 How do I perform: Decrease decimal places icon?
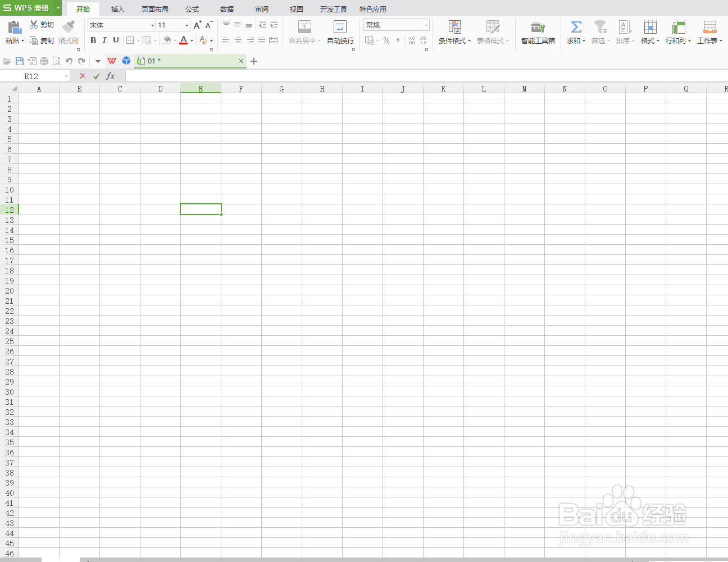(x=424, y=40)
